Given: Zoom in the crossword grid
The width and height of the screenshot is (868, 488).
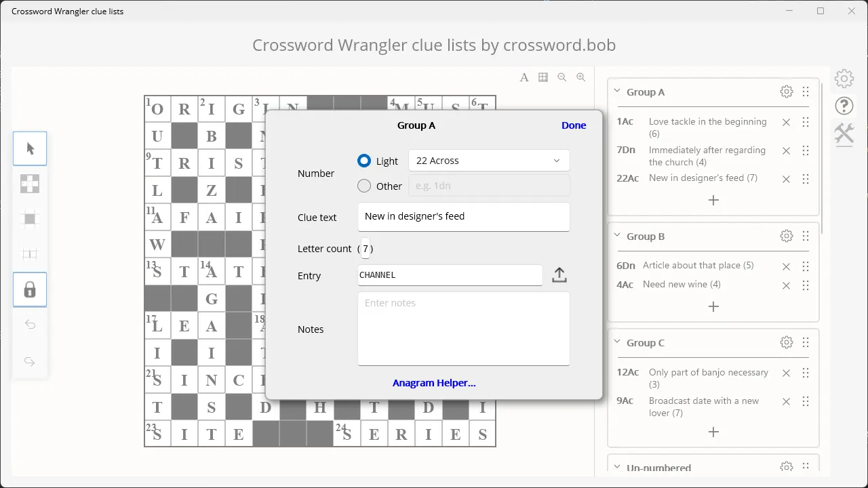Looking at the screenshot, I should [x=581, y=77].
